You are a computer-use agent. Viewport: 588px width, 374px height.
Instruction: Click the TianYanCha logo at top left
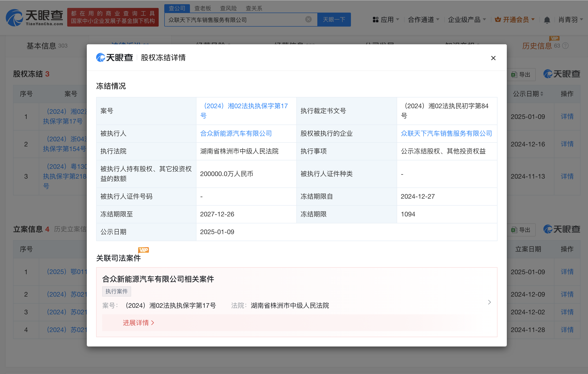(x=34, y=17)
